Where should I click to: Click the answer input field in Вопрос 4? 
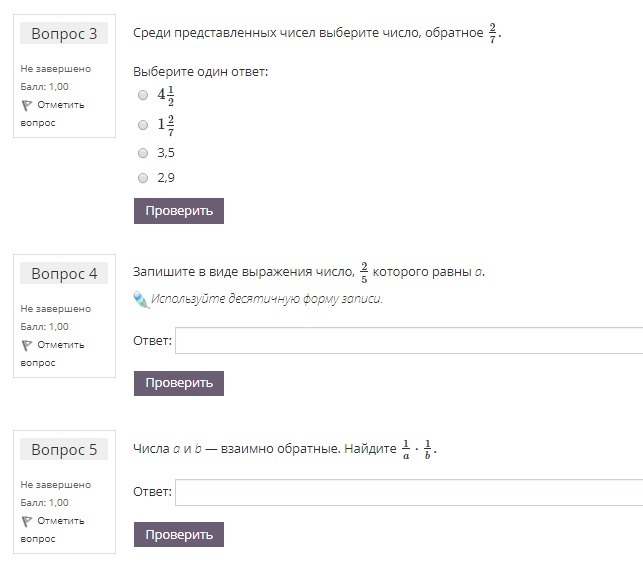pos(408,341)
